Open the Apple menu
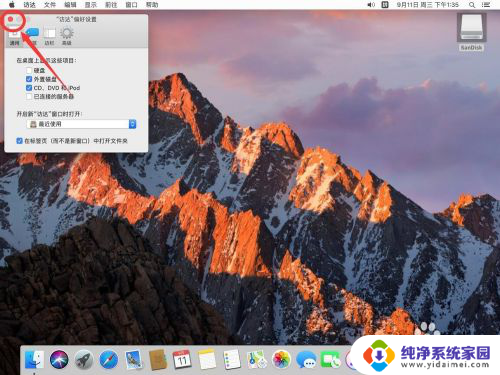 [12, 5]
